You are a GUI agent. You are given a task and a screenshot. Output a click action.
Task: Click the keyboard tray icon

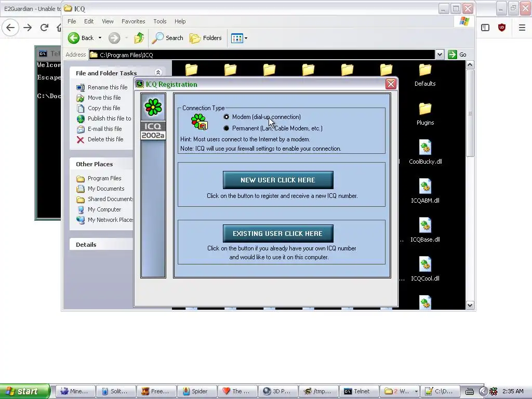(x=470, y=392)
